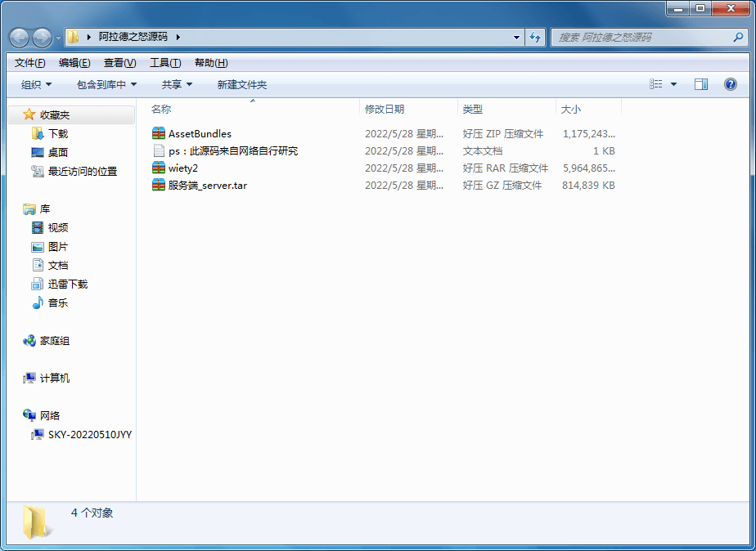Open the AssetBundles ZIP archive

coord(198,133)
